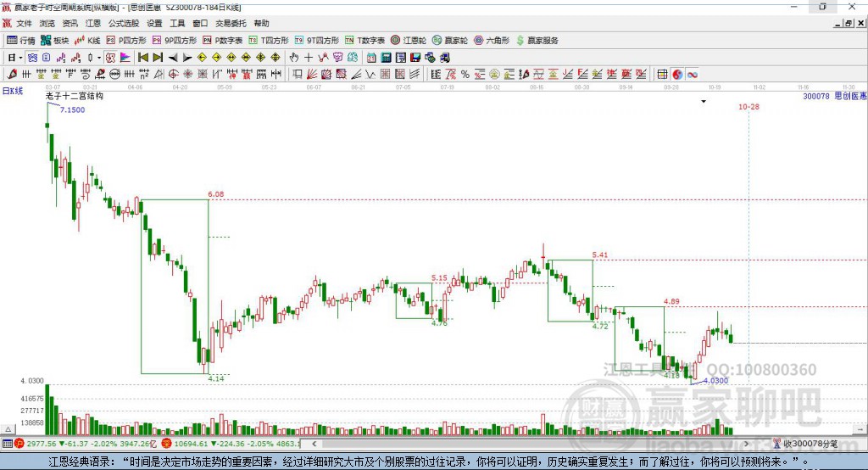
Task: Jump to first bar icon
Action: point(142,58)
